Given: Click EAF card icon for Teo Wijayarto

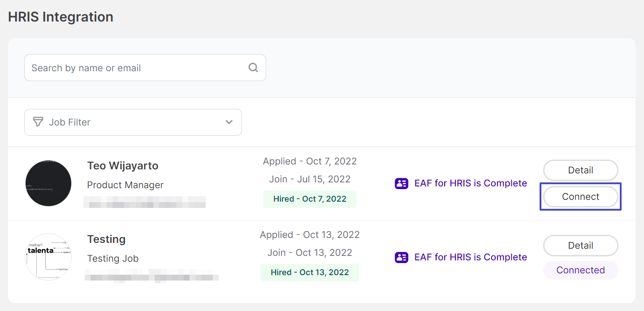Looking at the screenshot, I should click(402, 183).
